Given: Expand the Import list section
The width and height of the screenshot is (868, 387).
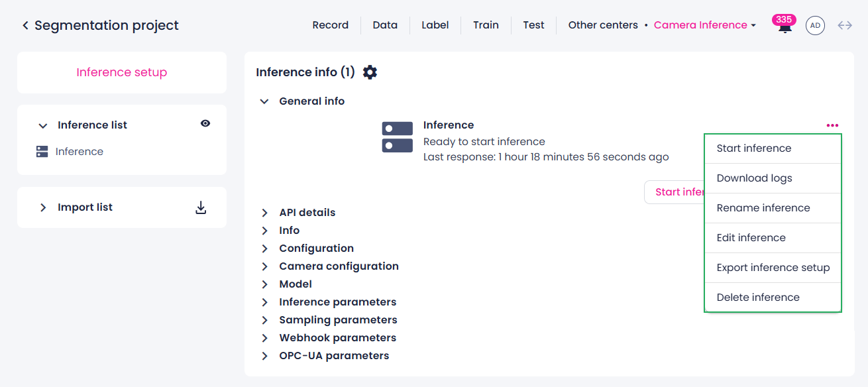Looking at the screenshot, I should pos(43,207).
